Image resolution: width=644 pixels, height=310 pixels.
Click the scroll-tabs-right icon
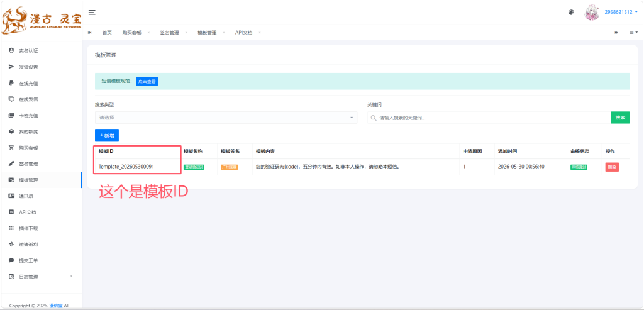(616, 33)
